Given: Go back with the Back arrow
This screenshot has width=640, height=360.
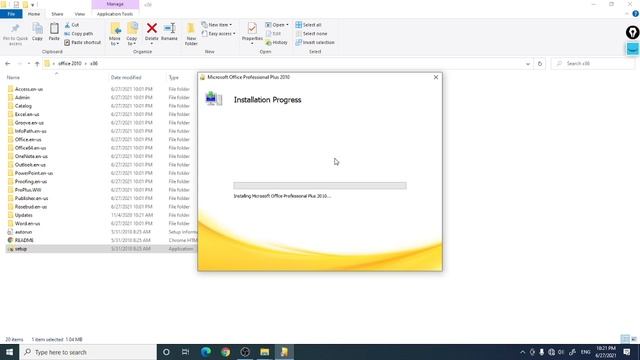Looking at the screenshot, I should (x=8, y=64).
